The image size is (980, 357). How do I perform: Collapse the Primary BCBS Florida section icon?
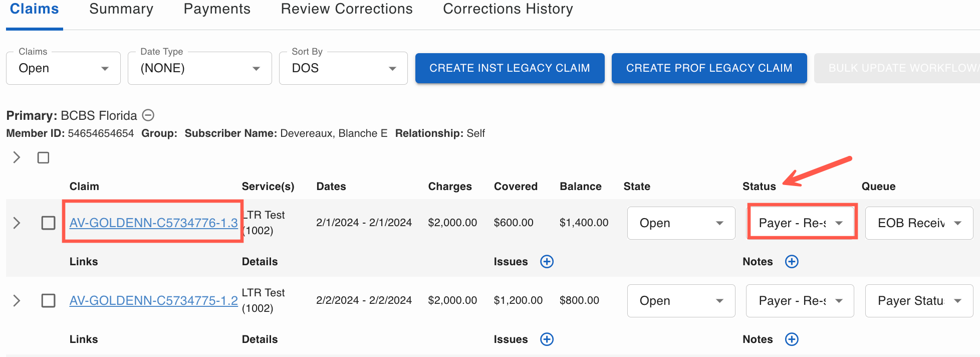pyautogui.click(x=148, y=115)
